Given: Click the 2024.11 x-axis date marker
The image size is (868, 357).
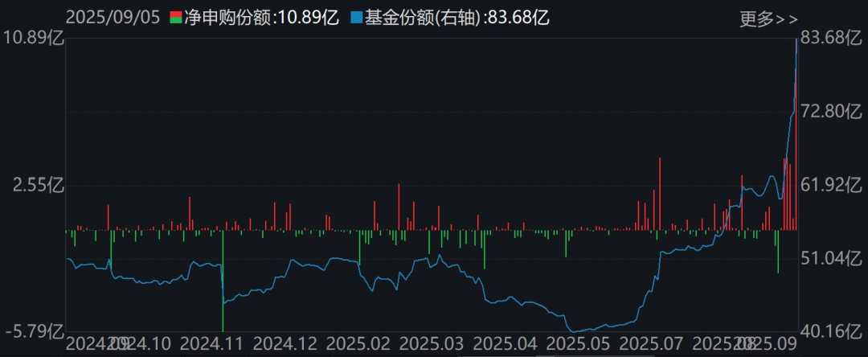Looking at the screenshot, I should coord(212,343).
